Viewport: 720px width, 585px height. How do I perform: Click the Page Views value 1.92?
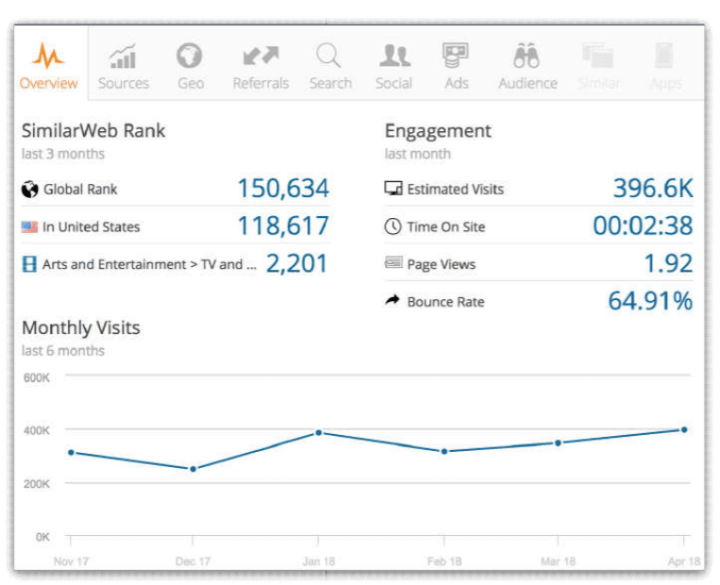click(x=668, y=264)
